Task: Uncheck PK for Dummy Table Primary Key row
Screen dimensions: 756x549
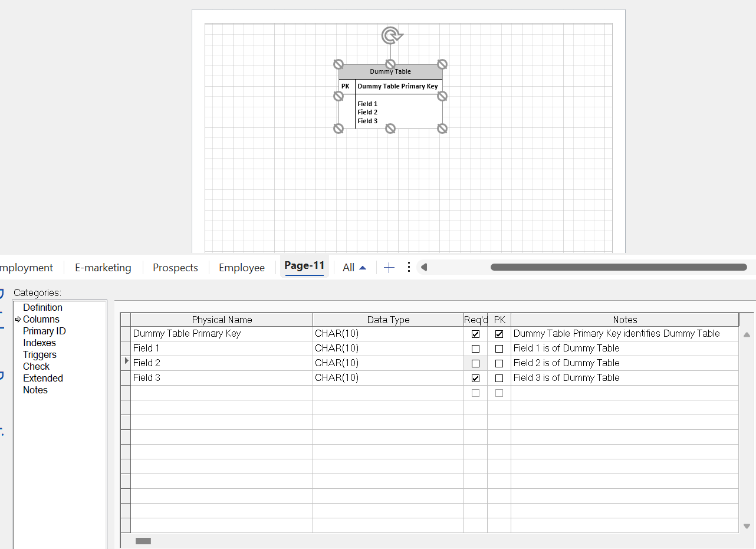Action: tap(499, 334)
